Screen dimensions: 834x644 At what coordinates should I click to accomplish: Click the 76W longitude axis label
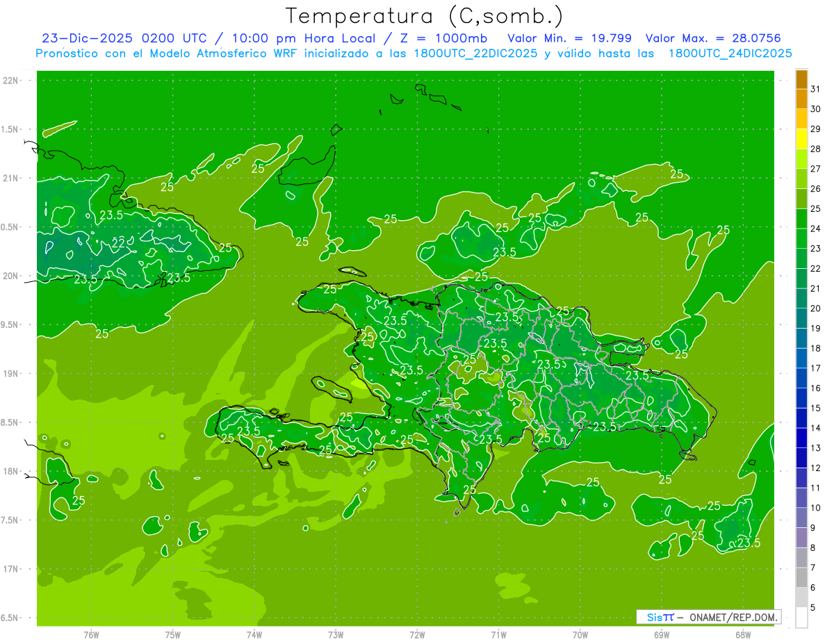pos(91,634)
